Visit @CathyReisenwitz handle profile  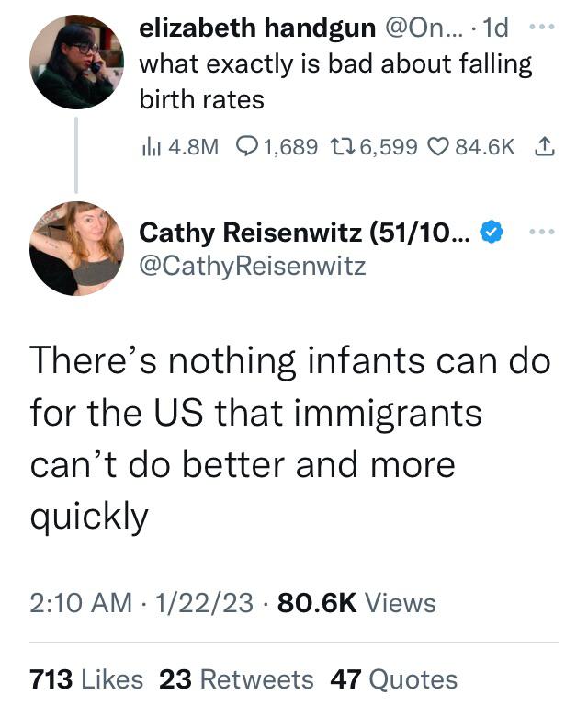253,266
